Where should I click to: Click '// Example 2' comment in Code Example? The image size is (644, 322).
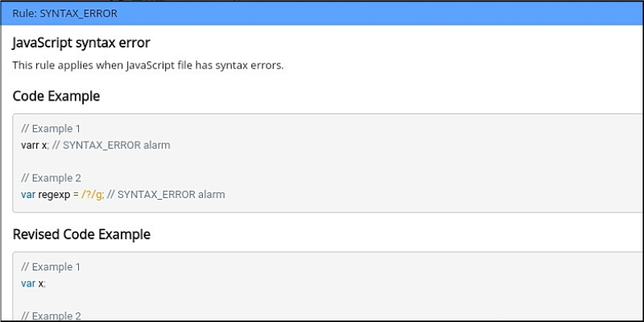(51, 178)
